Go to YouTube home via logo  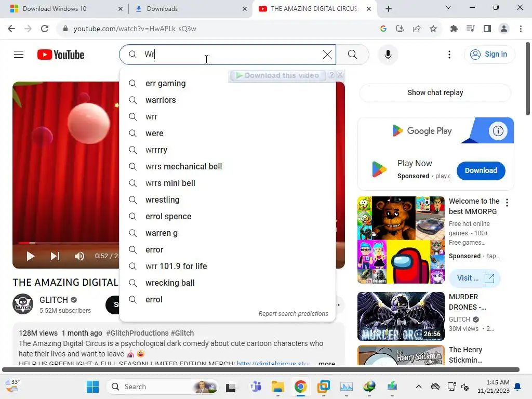click(61, 55)
